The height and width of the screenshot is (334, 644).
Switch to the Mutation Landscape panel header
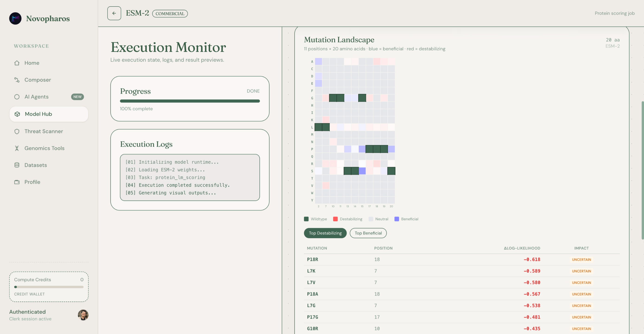339,40
